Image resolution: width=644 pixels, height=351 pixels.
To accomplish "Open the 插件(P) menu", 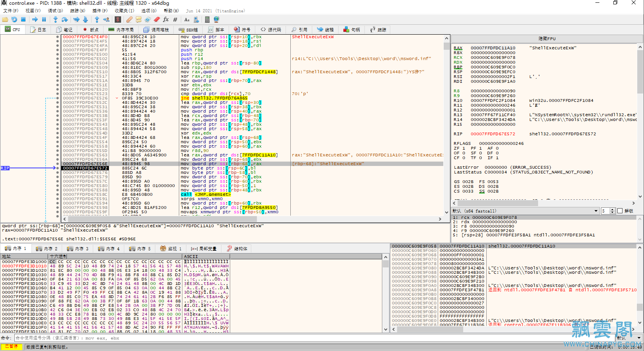I will tap(100, 11).
